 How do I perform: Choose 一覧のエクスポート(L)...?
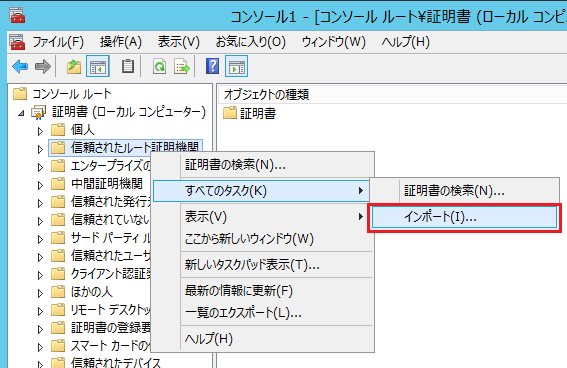263,313
